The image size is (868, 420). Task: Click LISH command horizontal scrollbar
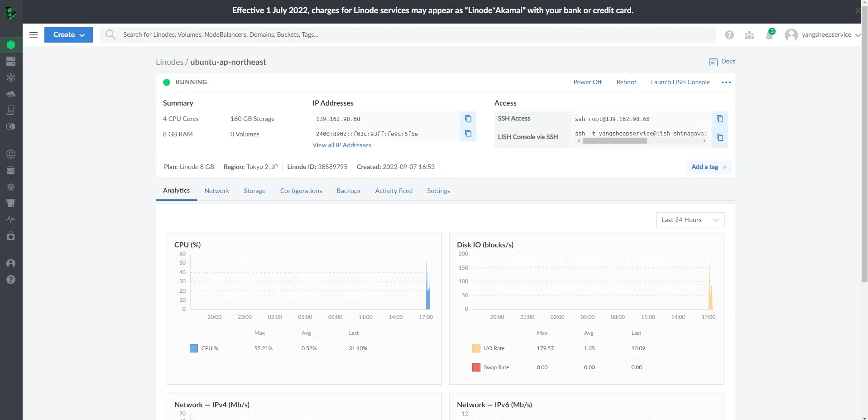[614, 141]
